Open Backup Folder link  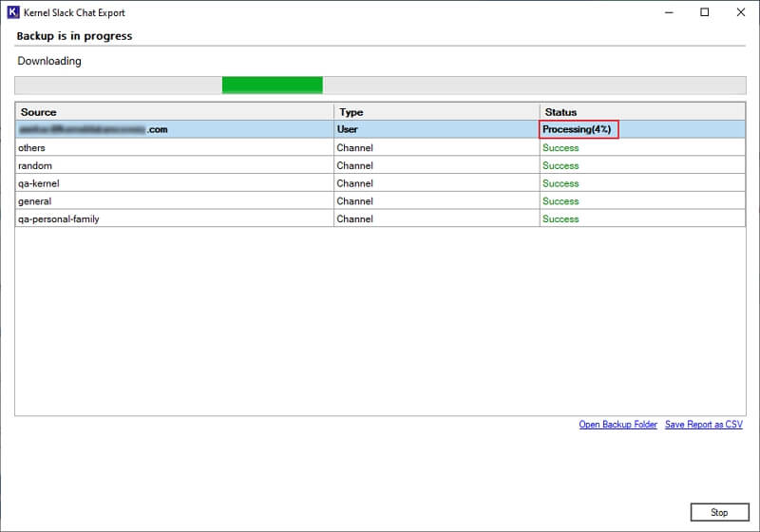click(618, 425)
